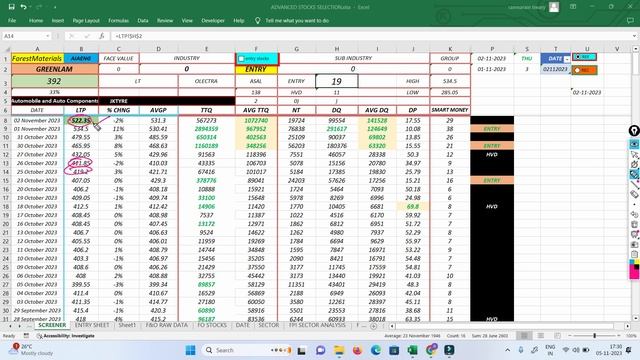The height and width of the screenshot is (360, 640).
Task: Switch to the F&O RAW DATA sheet
Action: [167, 325]
